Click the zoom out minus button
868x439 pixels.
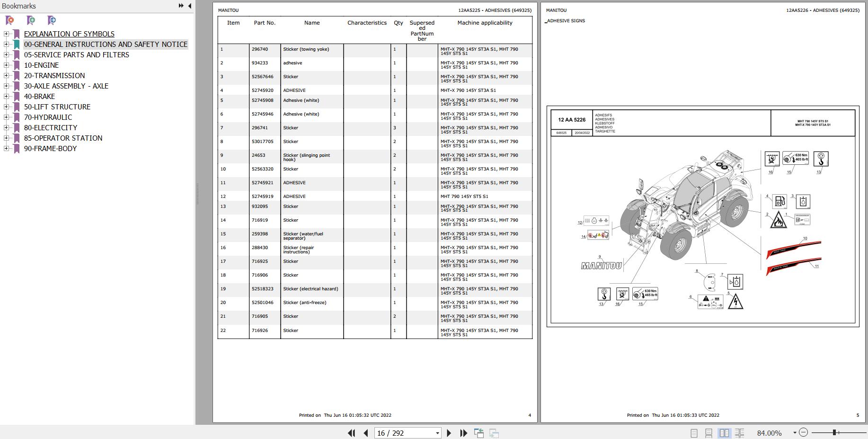click(803, 432)
